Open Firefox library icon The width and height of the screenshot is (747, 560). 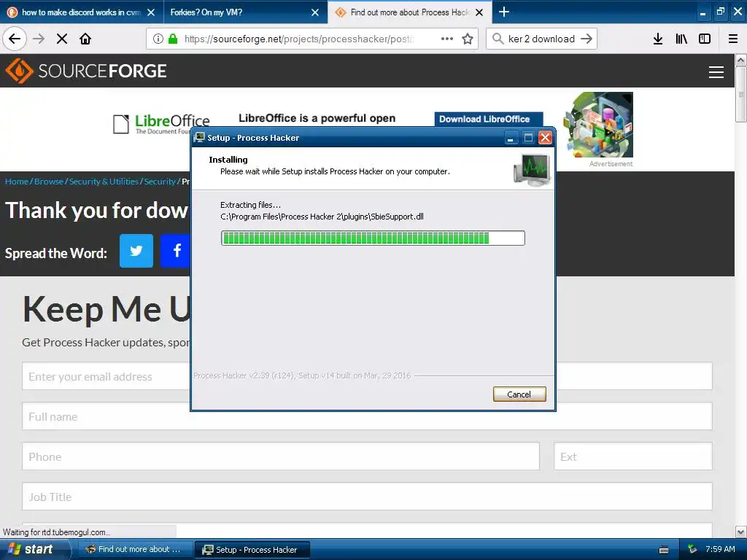(x=681, y=39)
